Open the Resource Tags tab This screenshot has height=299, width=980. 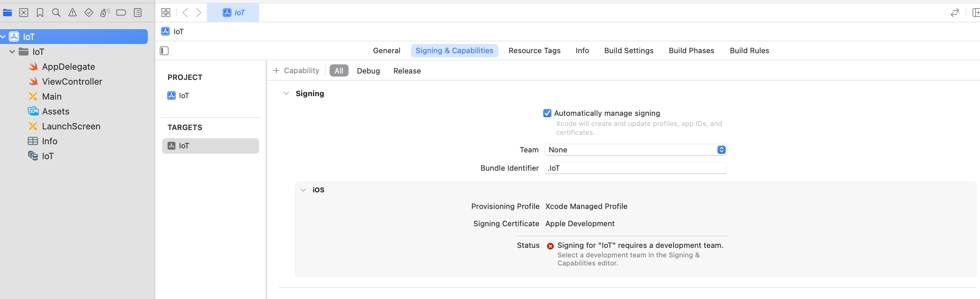coord(534,50)
